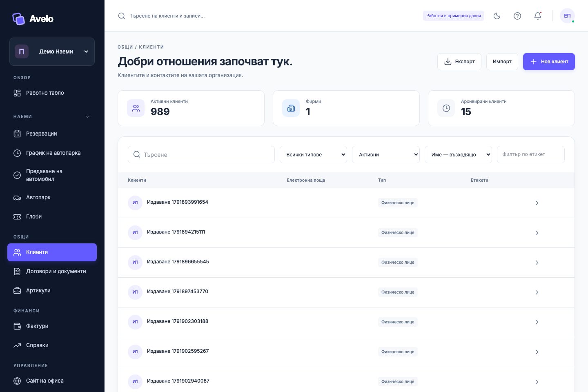Open row chevron for Издаване 1791894215111
588x392 pixels.
(x=537, y=233)
